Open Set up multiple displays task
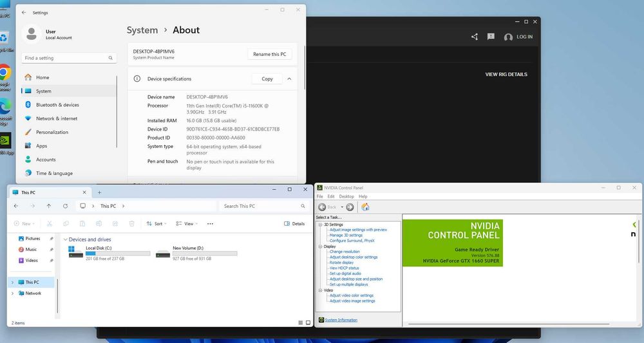Image resolution: width=644 pixels, height=343 pixels. click(x=348, y=284)
